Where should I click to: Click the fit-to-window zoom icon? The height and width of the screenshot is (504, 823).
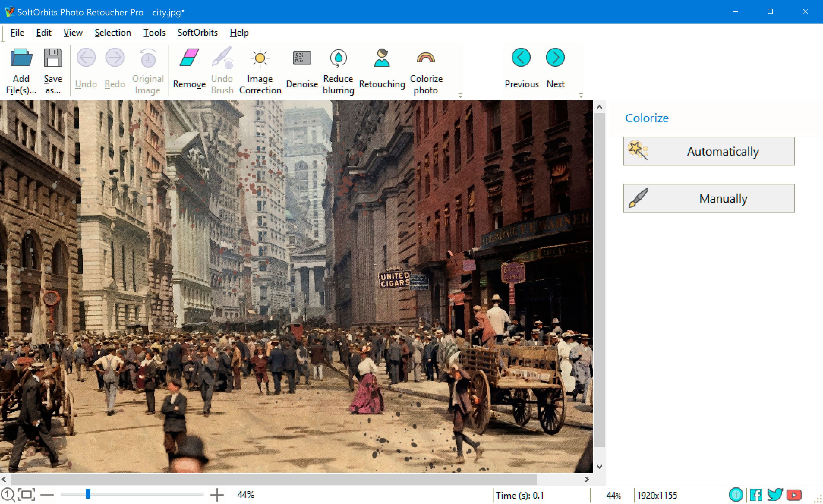(26, 495)
